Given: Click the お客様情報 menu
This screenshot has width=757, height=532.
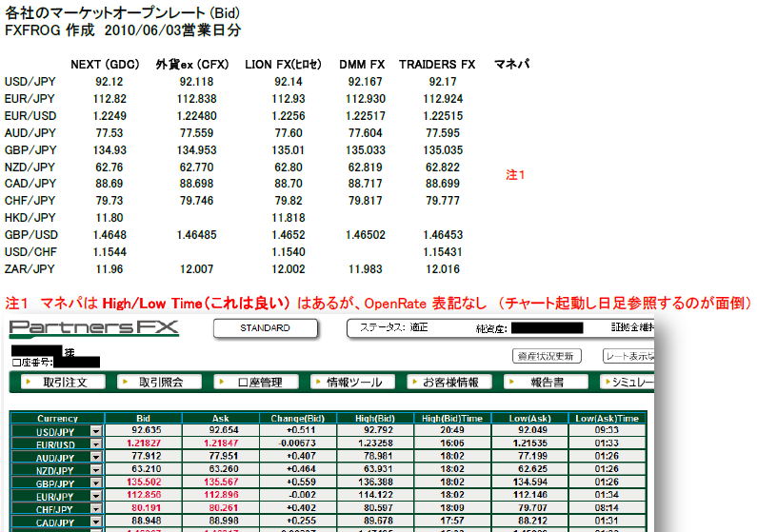Looking at the screenshot, I should coord(450,382).
